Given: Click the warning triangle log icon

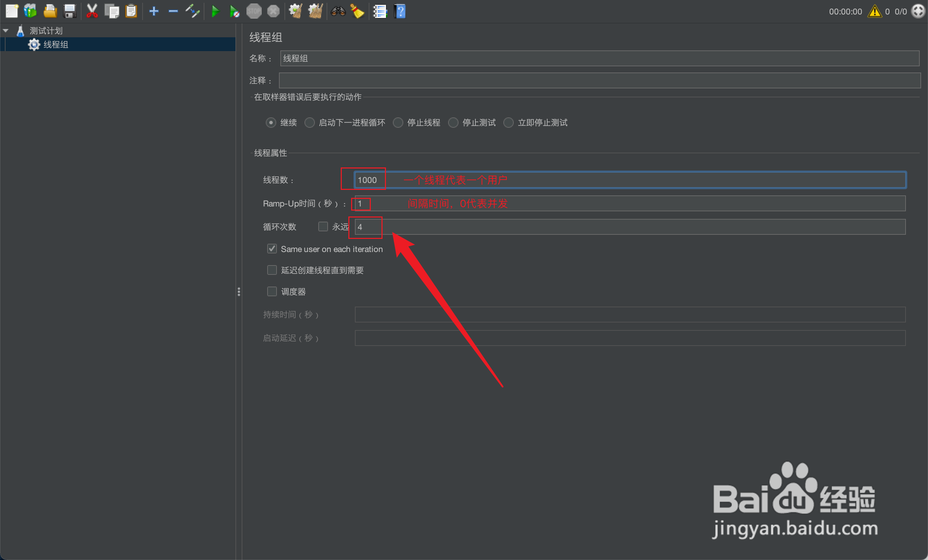Looking at the screenshot, I should point(874,11).
